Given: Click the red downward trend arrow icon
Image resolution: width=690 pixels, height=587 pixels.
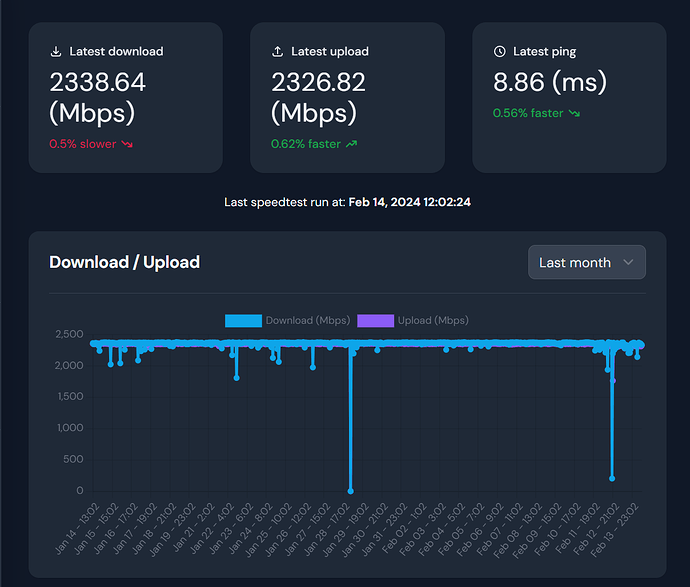Looking at the screenshot, I should [127, 144].
